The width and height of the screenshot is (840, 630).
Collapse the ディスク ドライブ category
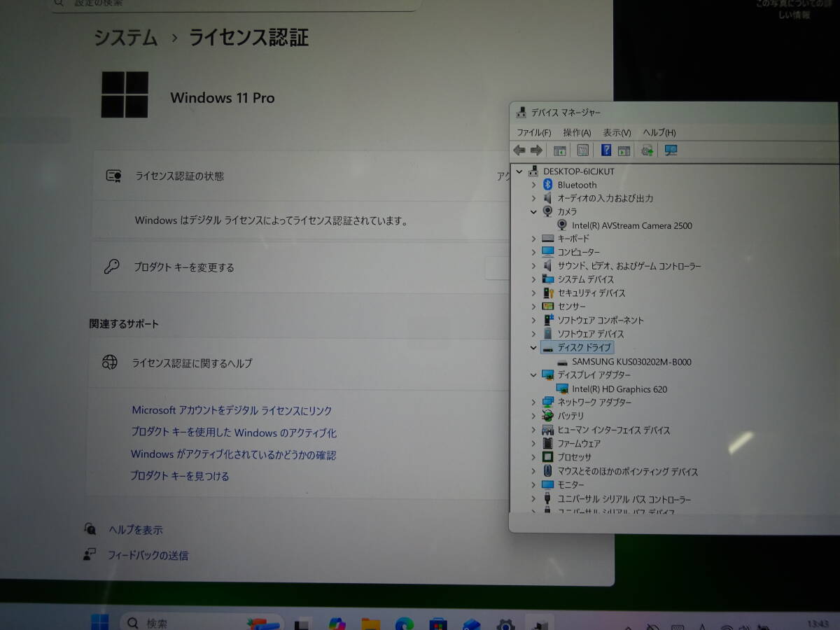click(x=533, y=347)
